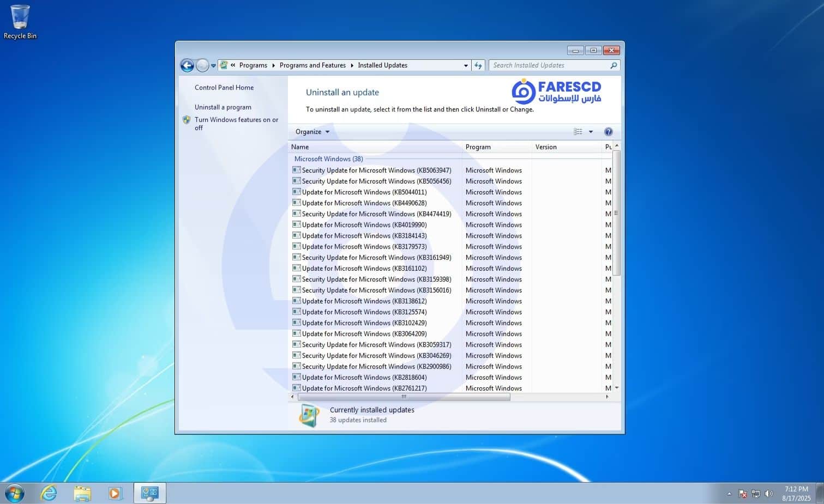
Task: Click the Forward navigation arrow button
Action: coord(202,65)
